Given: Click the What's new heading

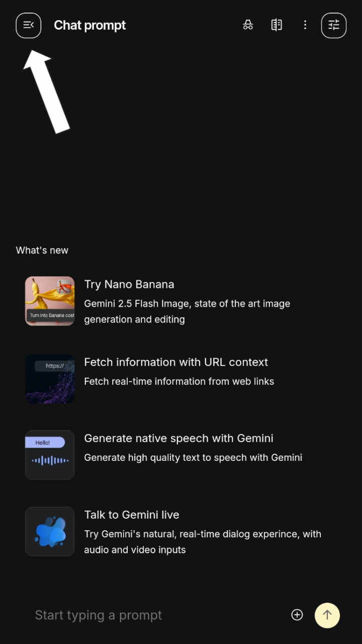Looking at the screenshot, I should pos(42,250).
